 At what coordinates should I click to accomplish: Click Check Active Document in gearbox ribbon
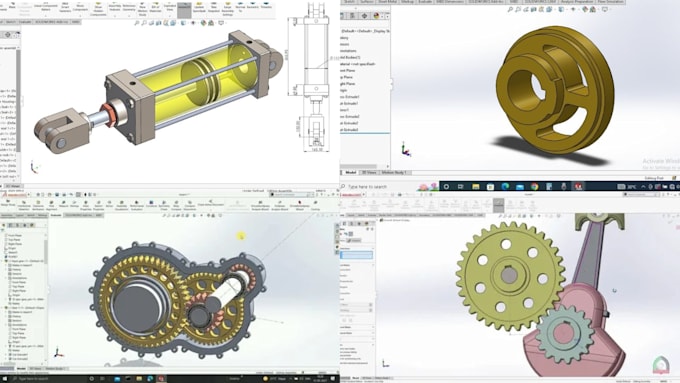pos(210,204)
